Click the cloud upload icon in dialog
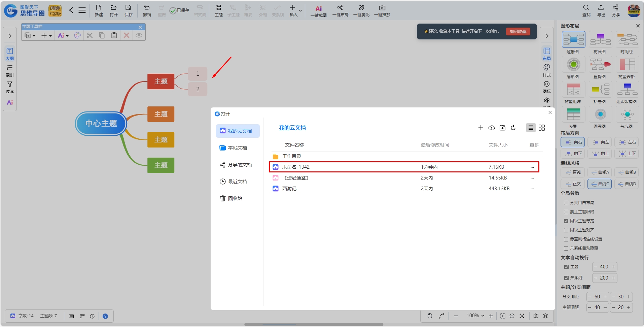Viewport: 644px width, 327px height. (x=492, y=128)
